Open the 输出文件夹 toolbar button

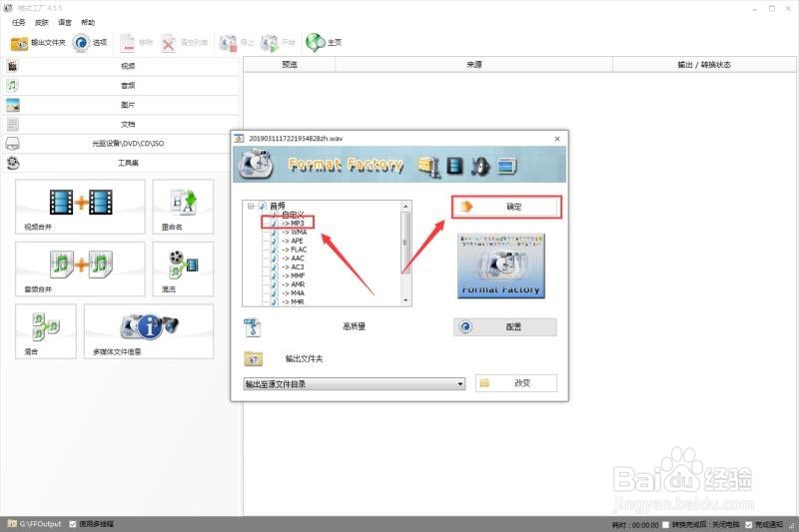pos(38,43)
